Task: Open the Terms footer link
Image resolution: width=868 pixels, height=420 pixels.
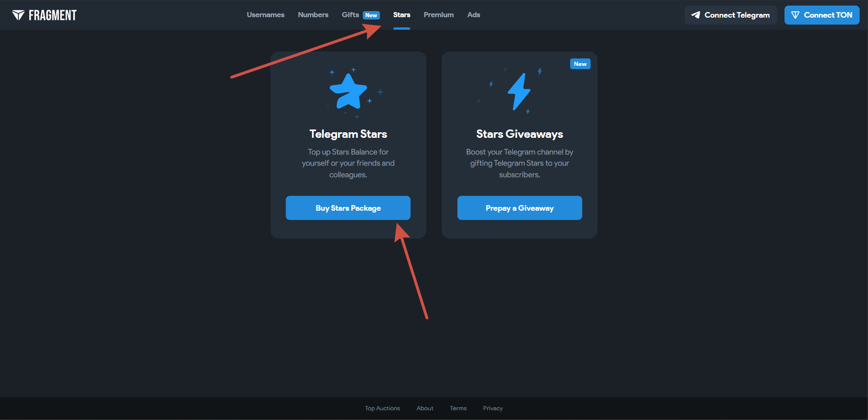Action: pos(458,408)
